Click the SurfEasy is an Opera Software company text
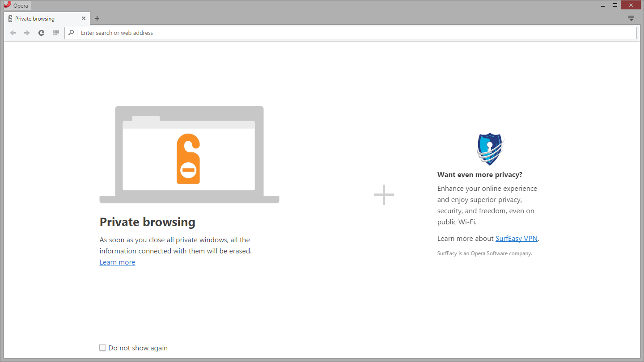The width and height of the screenshot is (644, 362). tap(485, 253)
